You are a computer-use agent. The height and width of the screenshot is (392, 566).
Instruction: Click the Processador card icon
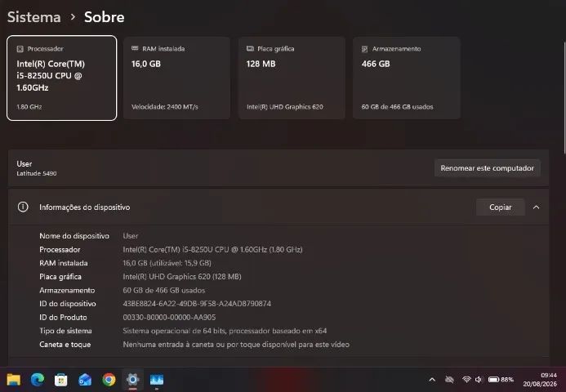(20, 49)
